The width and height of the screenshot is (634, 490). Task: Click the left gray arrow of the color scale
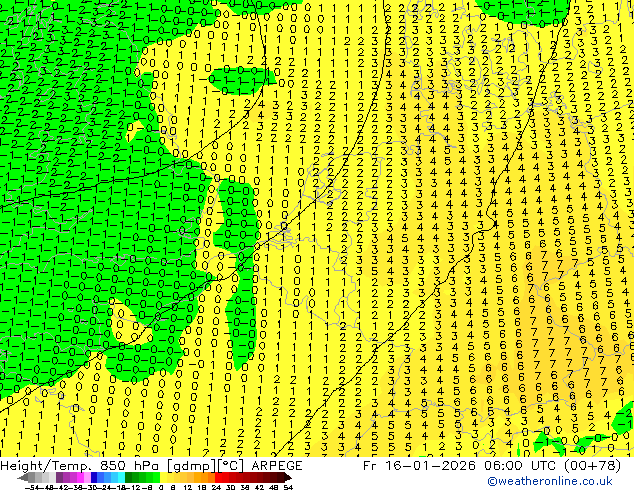click(x=23, y=477)
